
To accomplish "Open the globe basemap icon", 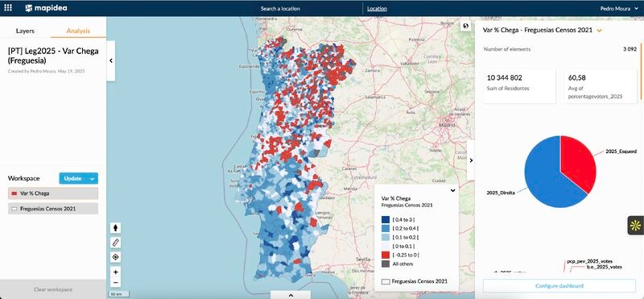I will [466, 26].
